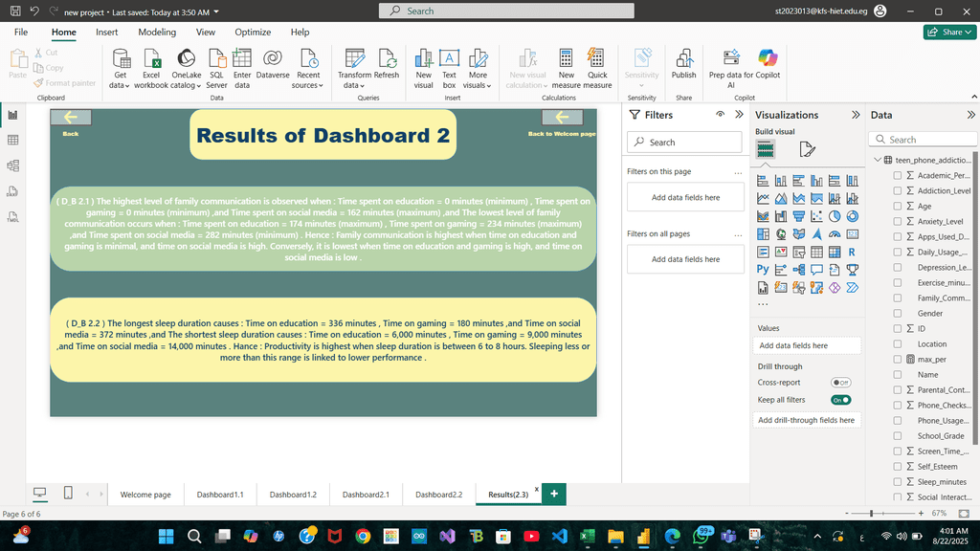Click the Refresh icon in ribbon
Image resolution: width=980 pixels, height=551 pixels.
pyautogui.click(x=387, y=59)
